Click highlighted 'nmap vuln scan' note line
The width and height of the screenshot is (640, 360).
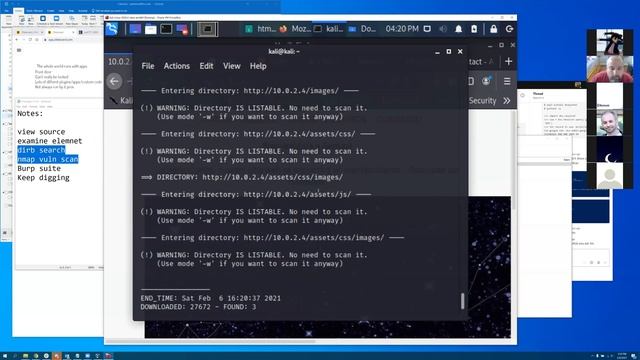click(47, 159)
